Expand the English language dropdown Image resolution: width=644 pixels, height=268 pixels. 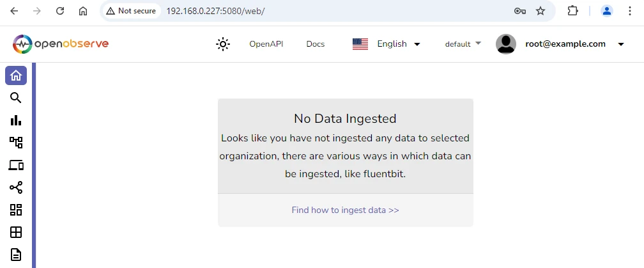click(x=387, y=44)
